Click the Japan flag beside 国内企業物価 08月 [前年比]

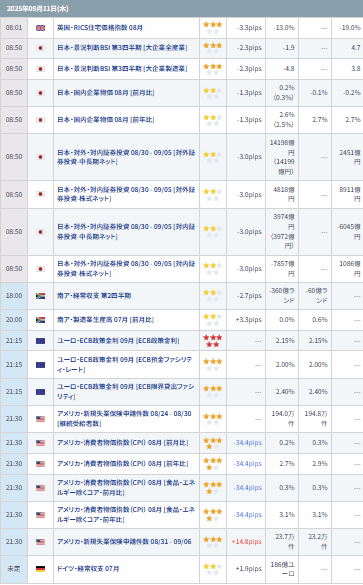[40, 120]
